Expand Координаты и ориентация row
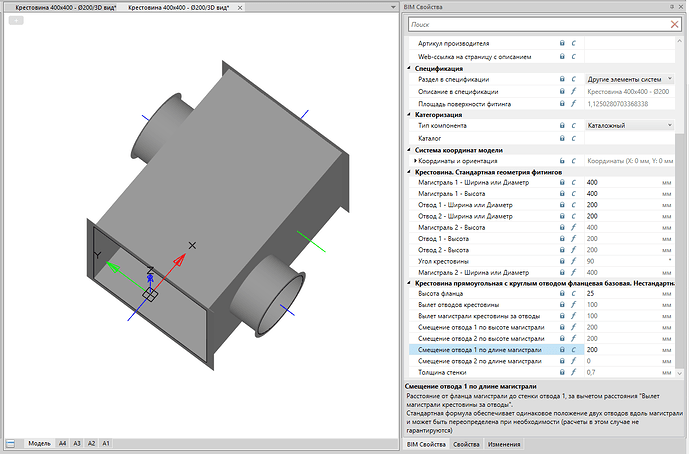The width and height of the screenshot is (689, 454). tap(415, 161)
